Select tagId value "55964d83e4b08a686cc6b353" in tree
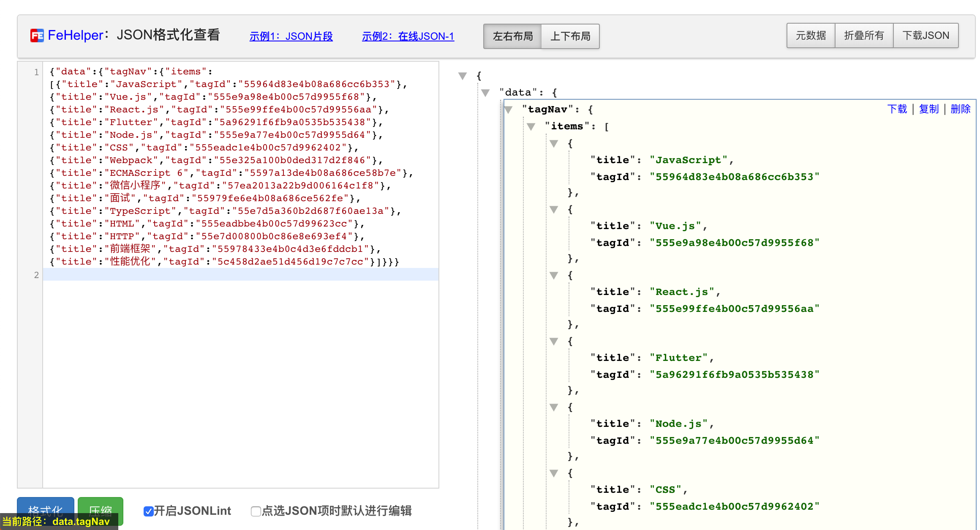 click(735, 177)
